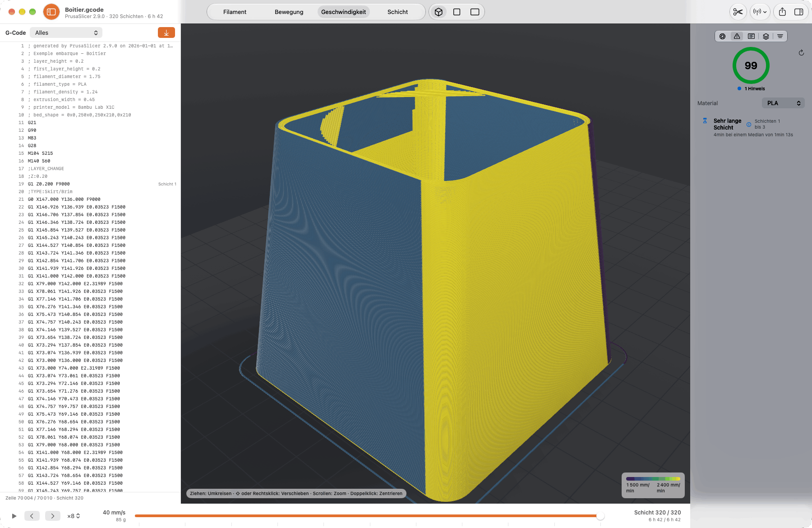Select the Filament view tab
This screenshot has height=528, width=812.
(x=235, y=12)
